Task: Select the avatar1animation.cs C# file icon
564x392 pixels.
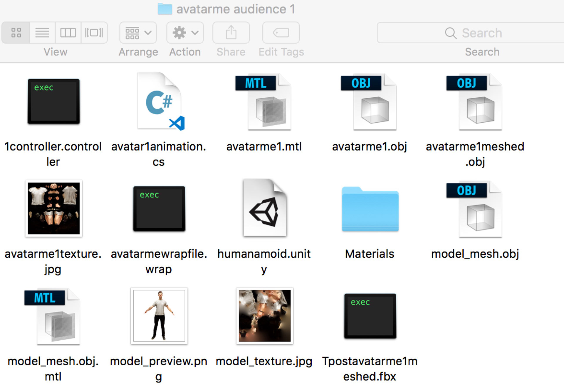Action: (160, 102)
